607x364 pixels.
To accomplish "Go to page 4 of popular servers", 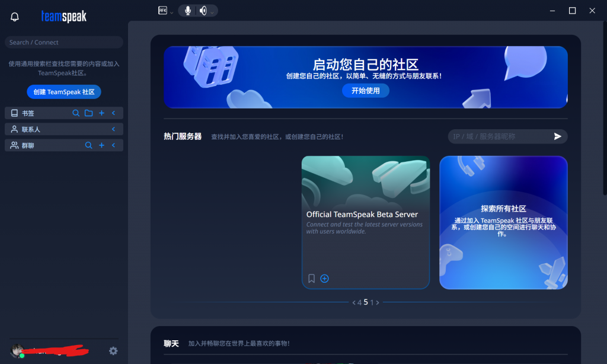I will tap(359, 302).
